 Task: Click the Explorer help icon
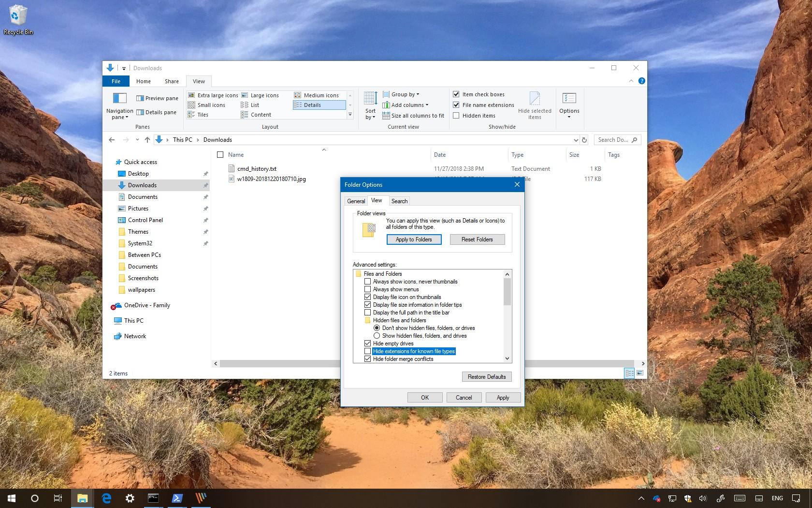point(642,81)
